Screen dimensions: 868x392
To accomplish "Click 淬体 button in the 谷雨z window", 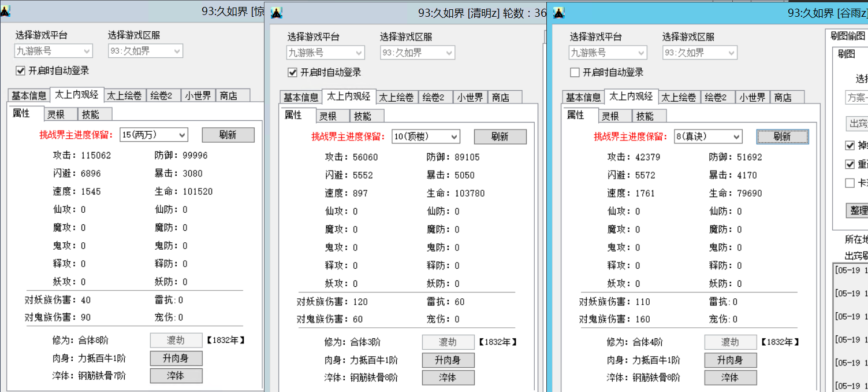I will [x=731, y=378].
